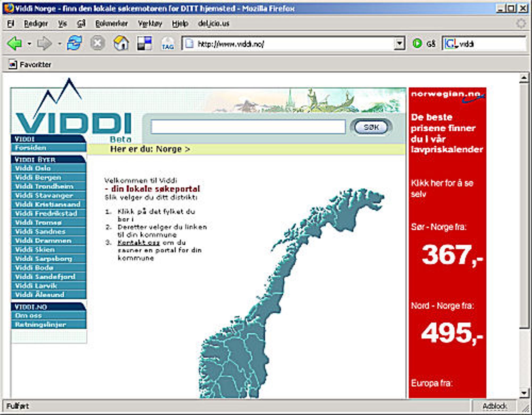The height and width of the screenshot is (415, 532).
Task: Click the green Back arrow button
Action: (x=15, y=43)
